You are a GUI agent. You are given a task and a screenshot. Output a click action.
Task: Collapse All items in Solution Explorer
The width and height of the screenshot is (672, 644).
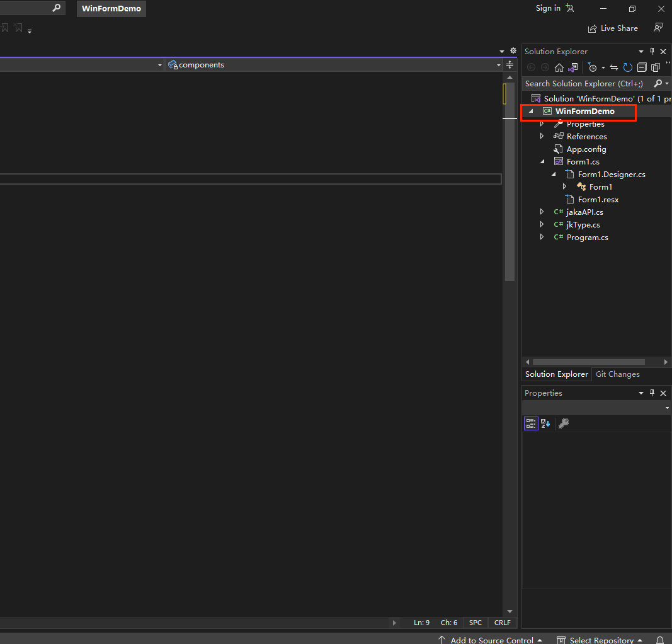pyautogui.click(x=642, y=67)
